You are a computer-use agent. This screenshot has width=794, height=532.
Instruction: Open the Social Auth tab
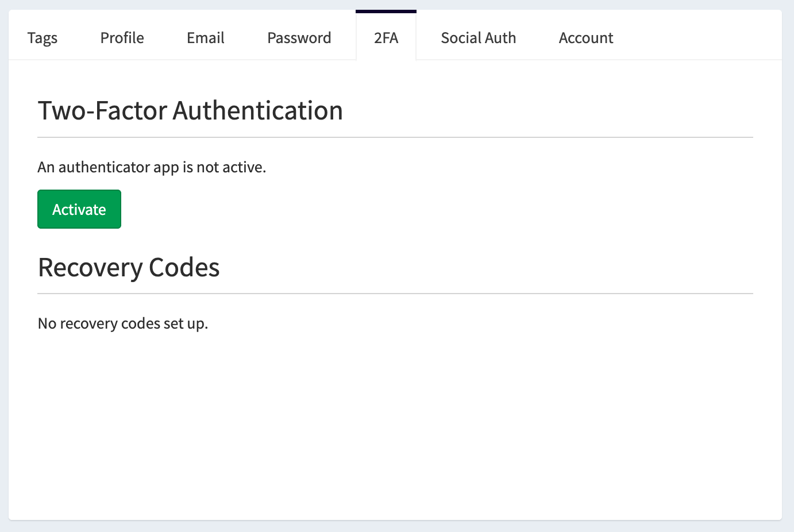(478, 38)
